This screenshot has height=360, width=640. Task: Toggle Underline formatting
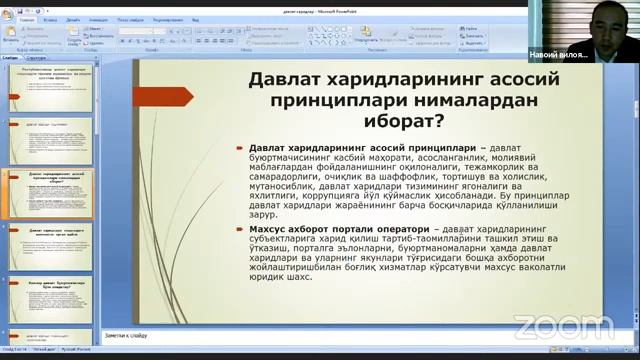138,41
